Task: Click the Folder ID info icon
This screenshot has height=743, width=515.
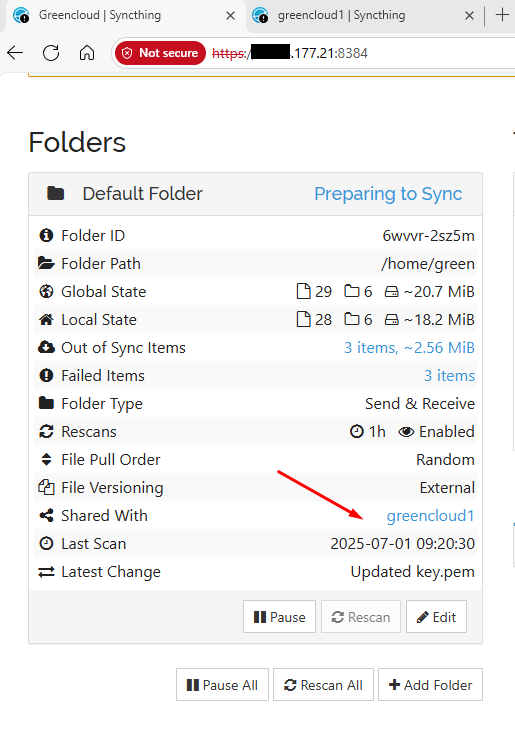Action: click(46, 235)
